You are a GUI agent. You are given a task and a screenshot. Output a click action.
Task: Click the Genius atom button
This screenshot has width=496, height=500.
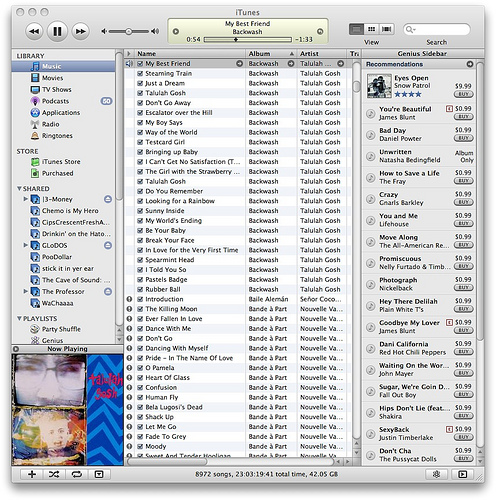(x=436, y=474)
